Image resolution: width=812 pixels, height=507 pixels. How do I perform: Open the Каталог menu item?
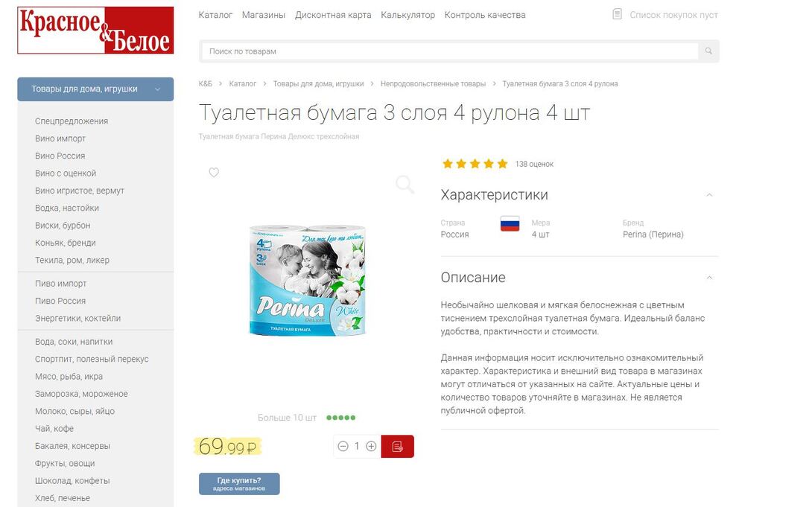[x=215, y=15]
